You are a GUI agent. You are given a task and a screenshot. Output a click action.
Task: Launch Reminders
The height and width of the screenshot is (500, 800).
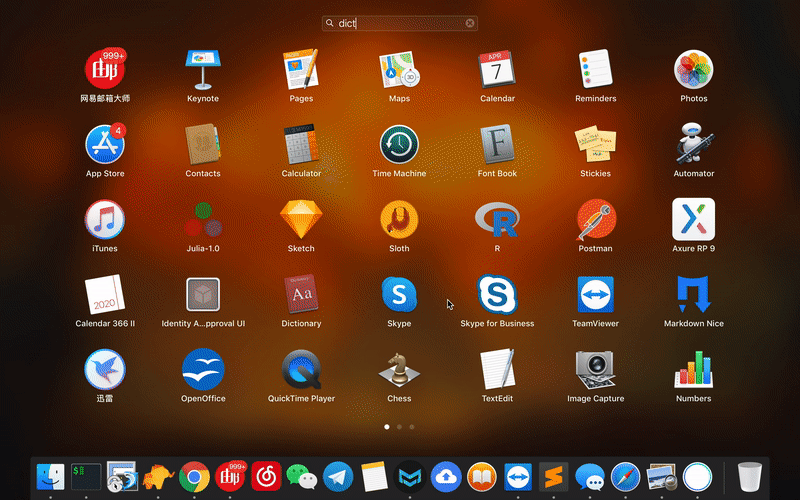(x=595, y=70)
